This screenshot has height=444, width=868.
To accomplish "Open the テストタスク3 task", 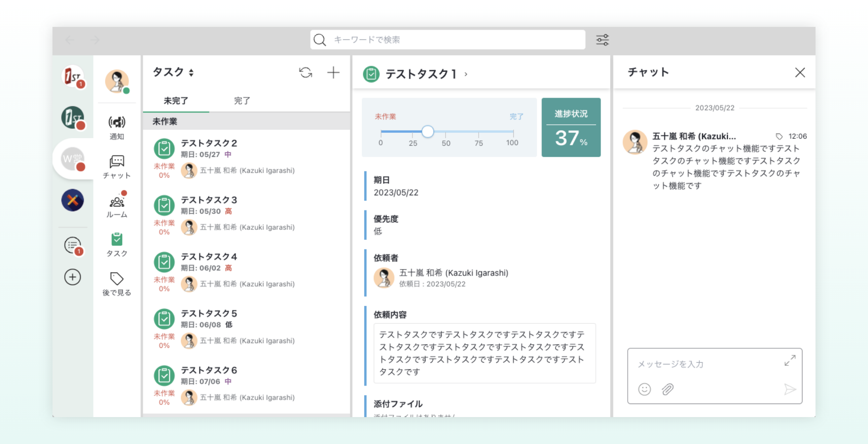I will [246, 215].
